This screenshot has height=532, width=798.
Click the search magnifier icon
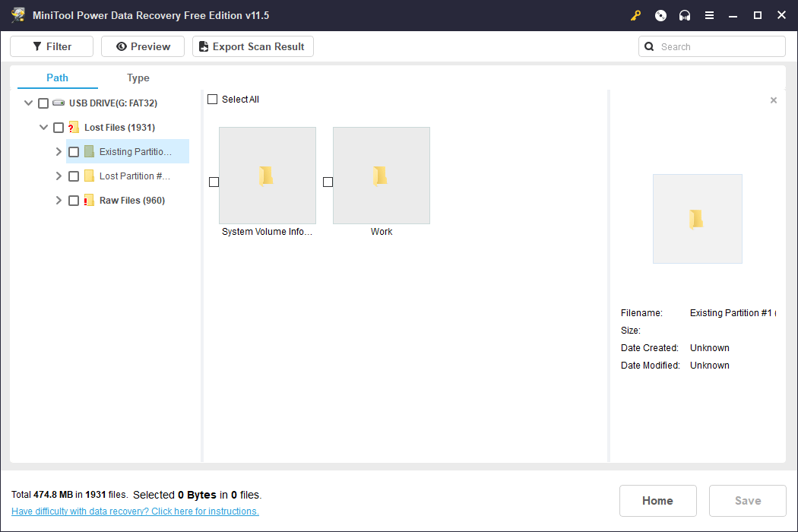point(649,47)
